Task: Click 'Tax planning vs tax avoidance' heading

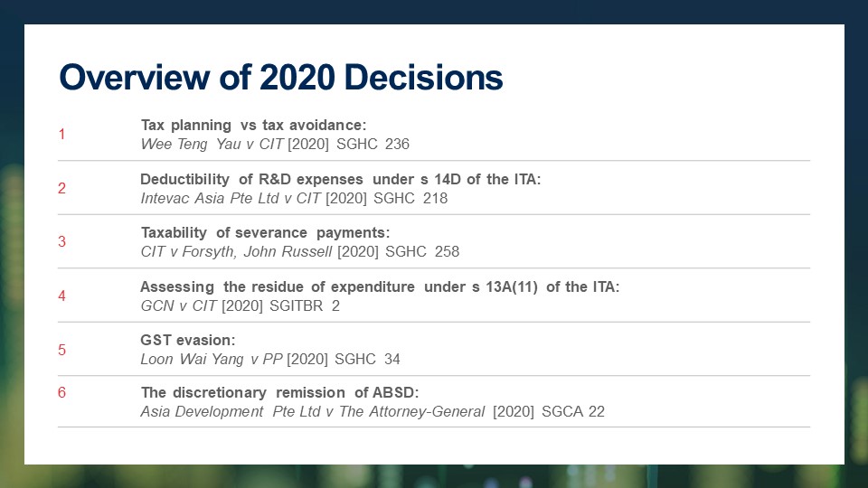Action: (x=253, y=125)
